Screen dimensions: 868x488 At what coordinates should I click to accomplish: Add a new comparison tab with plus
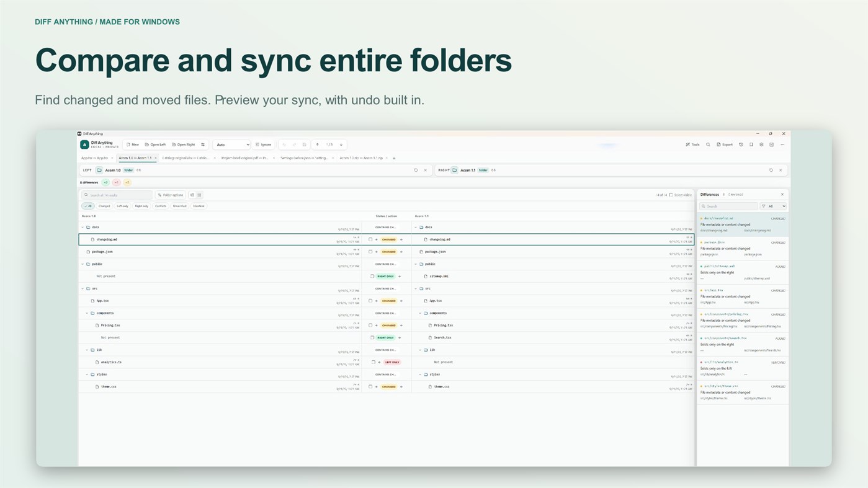click(x=394, y=158)
